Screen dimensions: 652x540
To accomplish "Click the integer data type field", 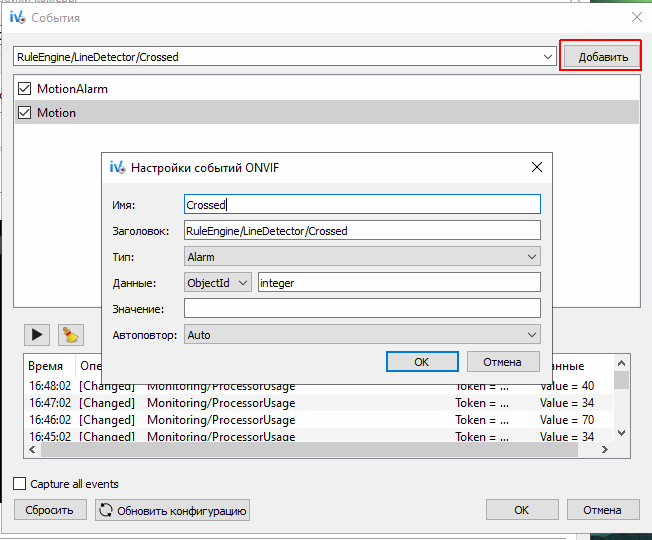I will click(x=399, y=283).
